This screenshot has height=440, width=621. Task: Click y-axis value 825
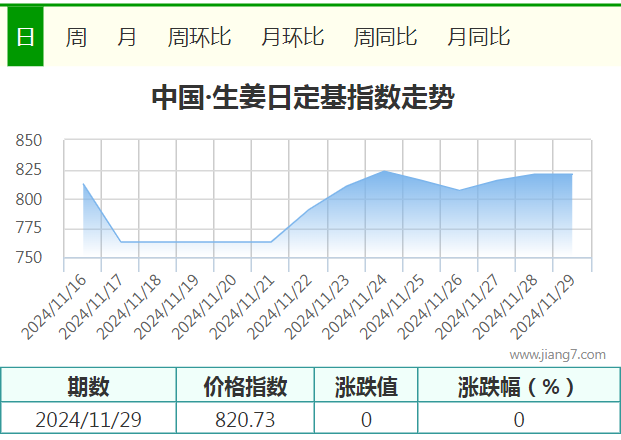(x=29, y=170)
